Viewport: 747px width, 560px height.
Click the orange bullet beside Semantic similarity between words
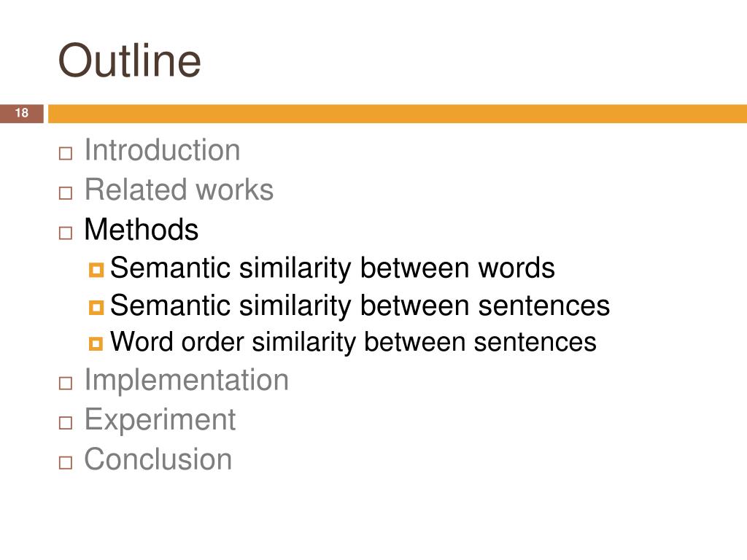click(96, 270)
